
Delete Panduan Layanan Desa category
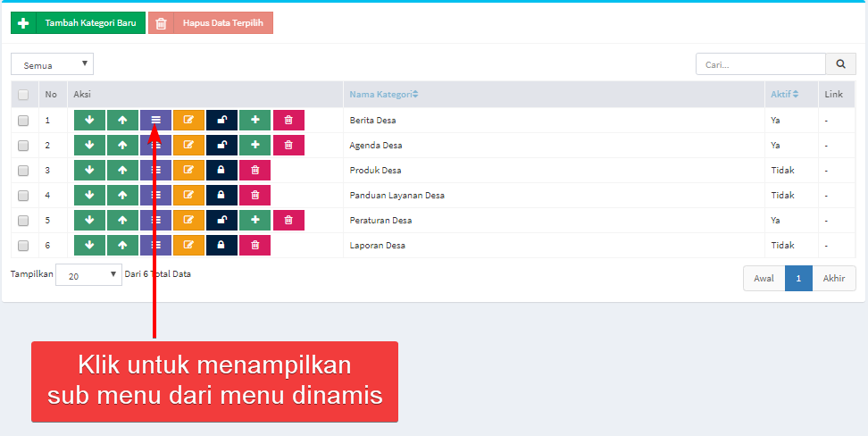point(255,195)
